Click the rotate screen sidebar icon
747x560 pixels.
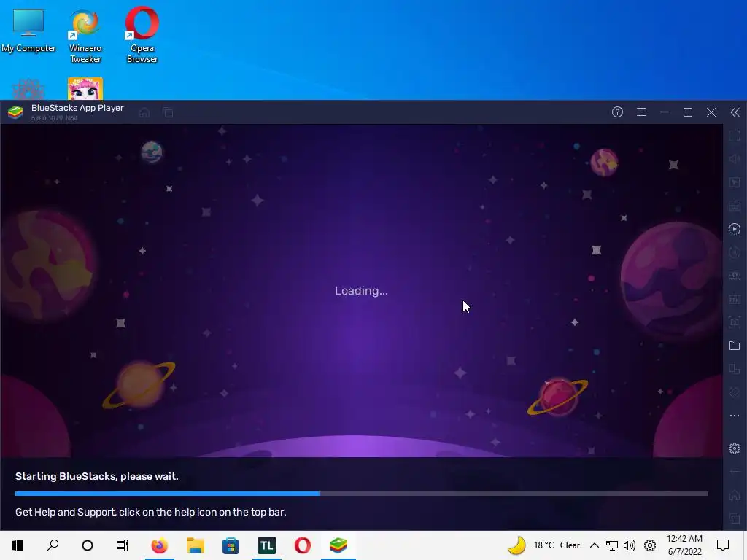click(x=735, y=392)
